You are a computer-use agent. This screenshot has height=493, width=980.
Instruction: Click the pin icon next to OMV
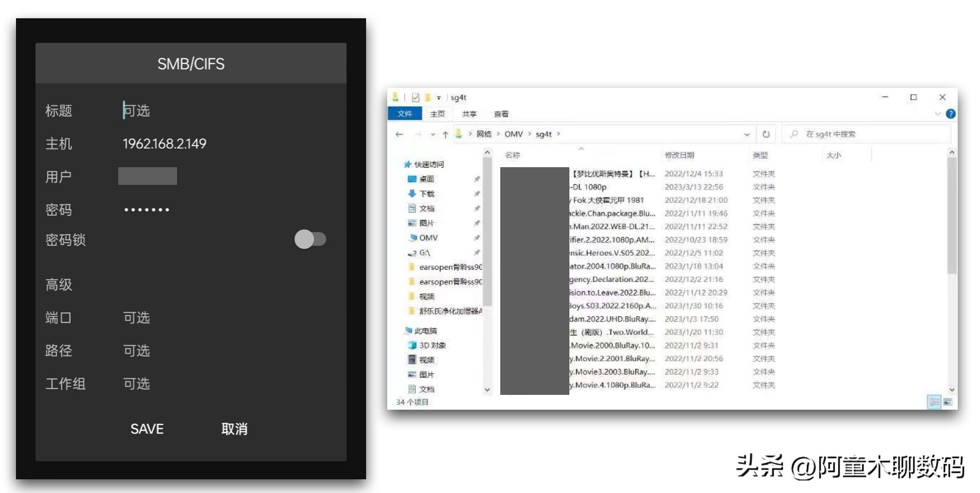pyautogui.click(x=476, y=238)
